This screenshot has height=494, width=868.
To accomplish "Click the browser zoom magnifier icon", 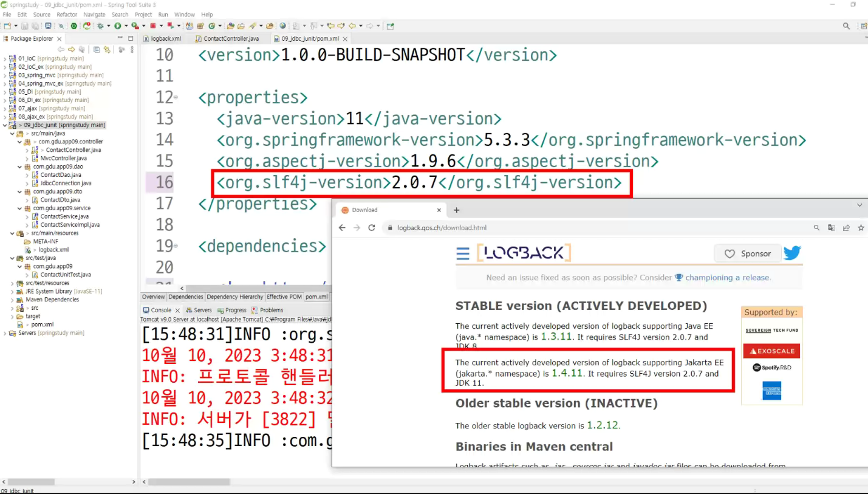I will pos(817,228).
